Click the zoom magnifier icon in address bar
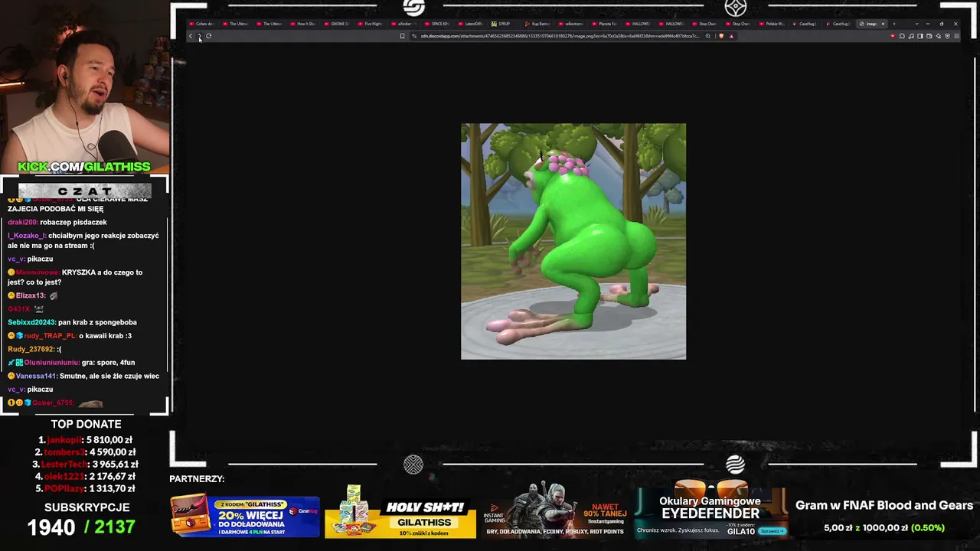Image resolution: width=980 pixels, height=551 pixels. [708, 36]
